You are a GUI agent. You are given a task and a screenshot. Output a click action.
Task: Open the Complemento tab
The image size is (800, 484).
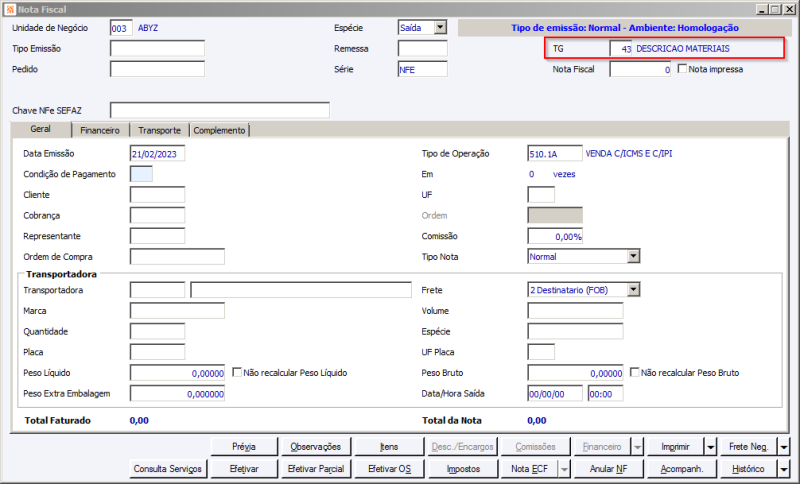point(219,131)
